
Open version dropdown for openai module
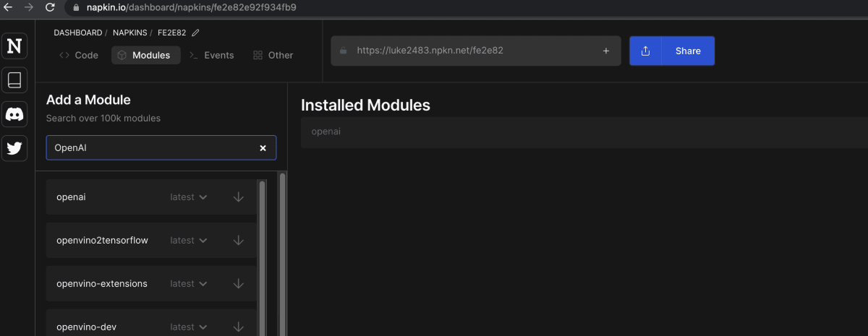coord(189,197)
